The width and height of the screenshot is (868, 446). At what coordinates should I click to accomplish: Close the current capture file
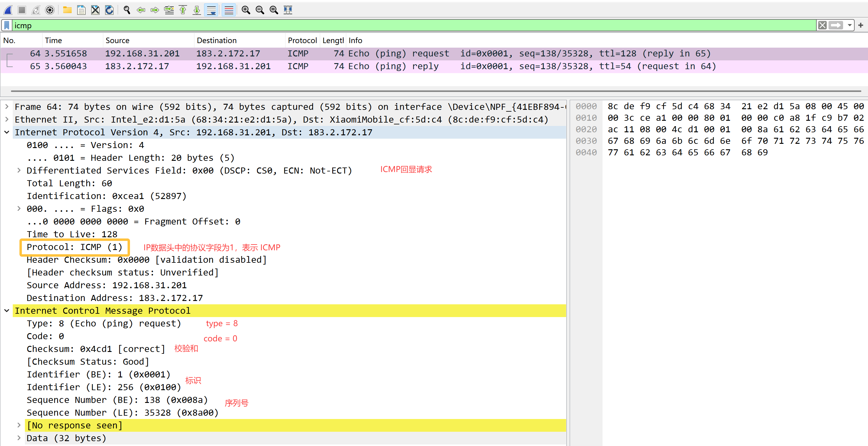(95, 10)
